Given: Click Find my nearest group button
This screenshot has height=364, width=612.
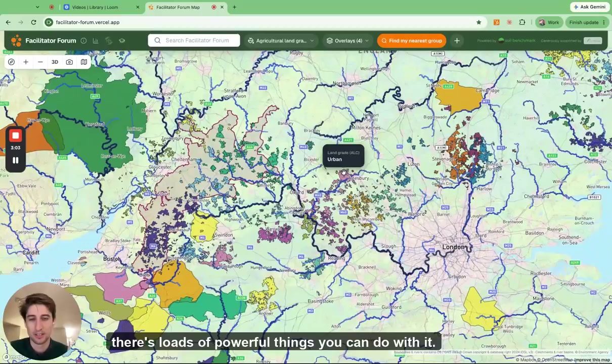Looking at the screenshot, I should [x=412, y=40].
